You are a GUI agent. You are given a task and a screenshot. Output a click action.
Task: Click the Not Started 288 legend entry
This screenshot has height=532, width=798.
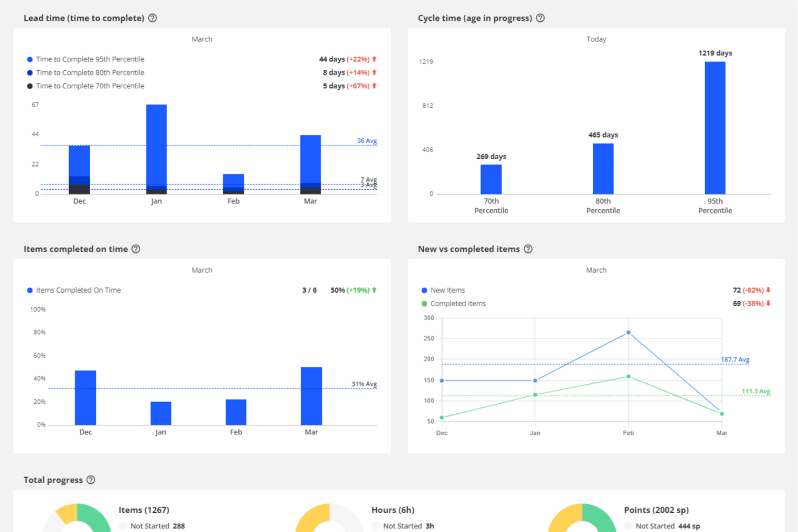(153, 526)
